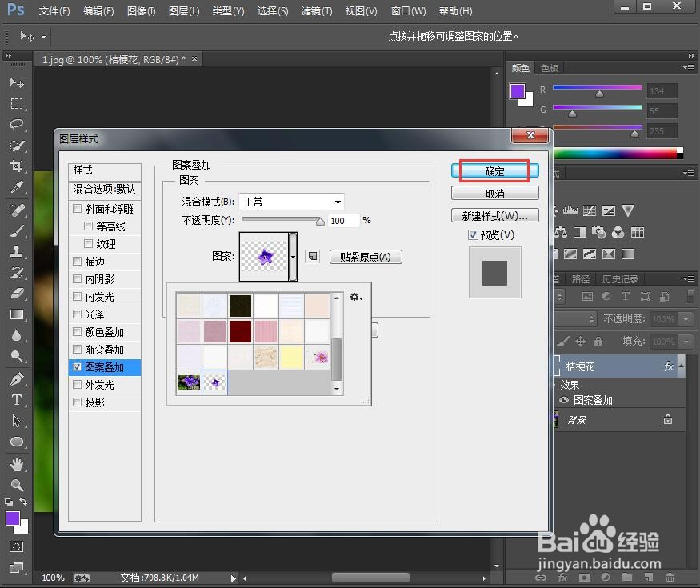Select the 混合选项:默认 entry

(x=105, y=189)
